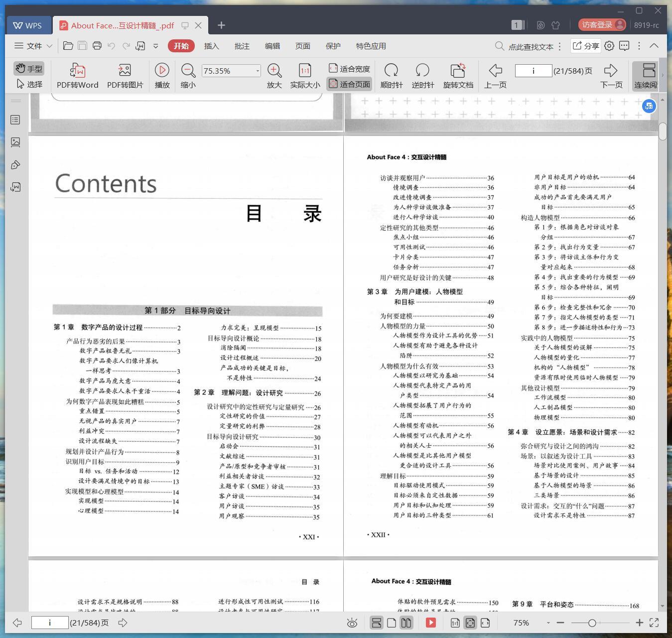
Task: Start 播放 slideshow from the toolbar
Action: click(x=162, y=76)
